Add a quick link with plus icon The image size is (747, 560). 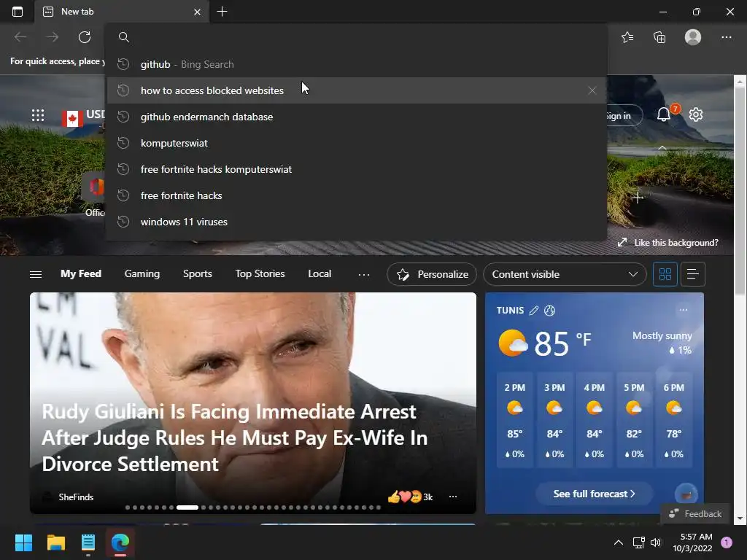coord(638,197)
